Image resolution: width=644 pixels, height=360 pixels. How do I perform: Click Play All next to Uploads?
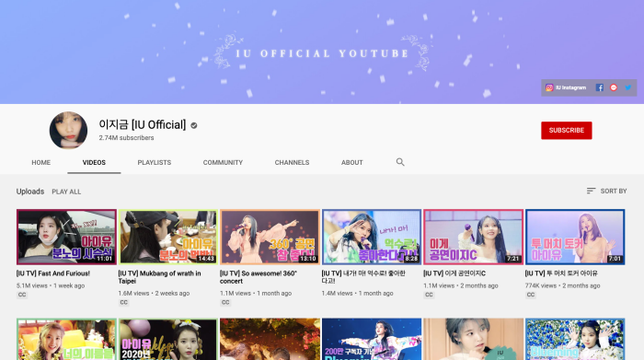pyautogui.click(x=66, y=192)
